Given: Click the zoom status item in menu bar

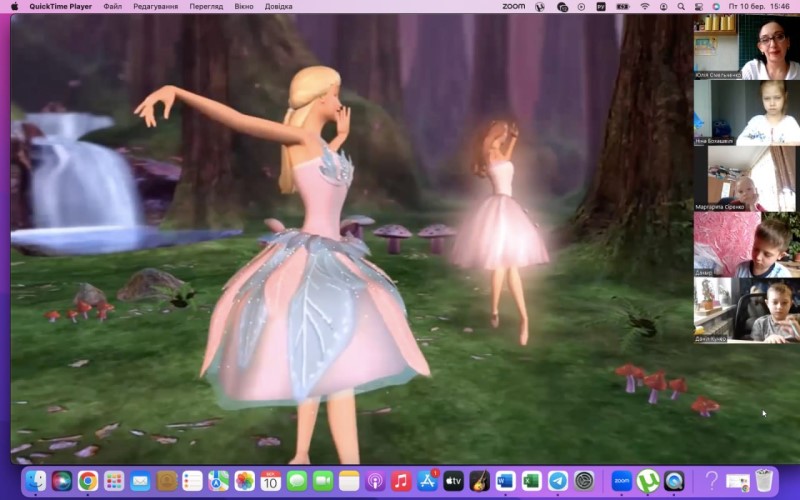Looking at the screenshot, I should 514,7.
